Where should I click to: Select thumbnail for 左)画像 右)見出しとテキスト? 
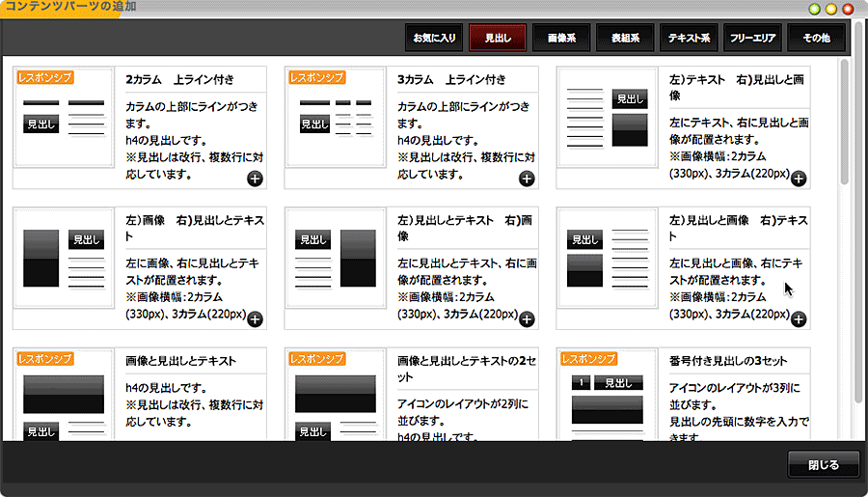pos(65,258)
